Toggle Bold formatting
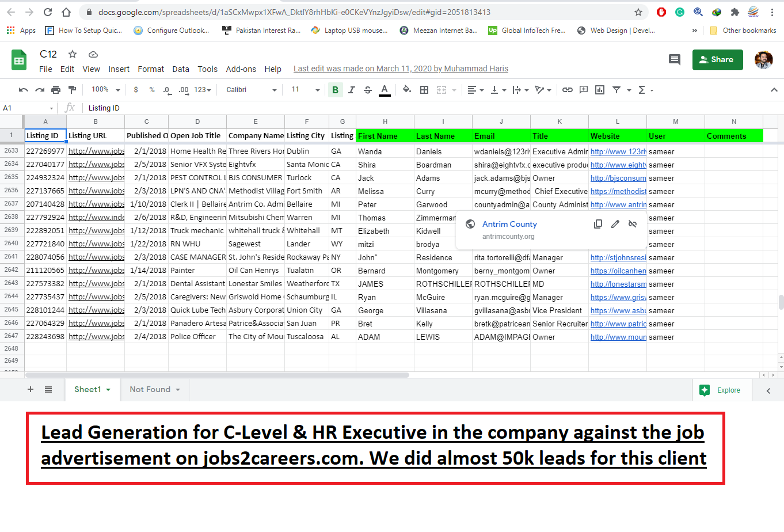This screenshot has width=784, height=532. 335,90
